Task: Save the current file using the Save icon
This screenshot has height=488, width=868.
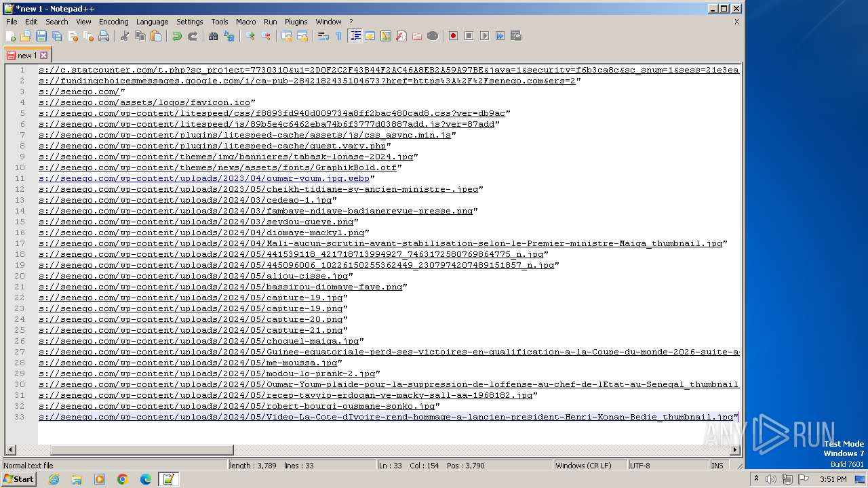Action: (41, 36)
